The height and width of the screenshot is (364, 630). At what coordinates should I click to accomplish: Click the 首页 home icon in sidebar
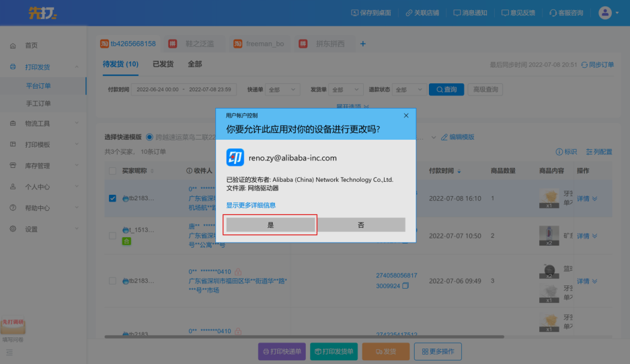tap(13, 46)
